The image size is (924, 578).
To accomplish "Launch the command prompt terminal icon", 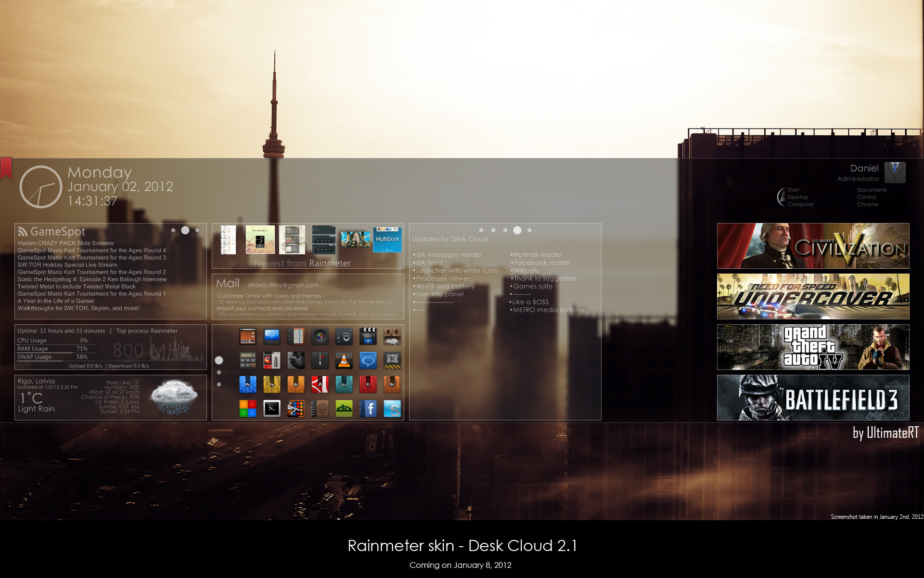I will (x=272, y=408).
